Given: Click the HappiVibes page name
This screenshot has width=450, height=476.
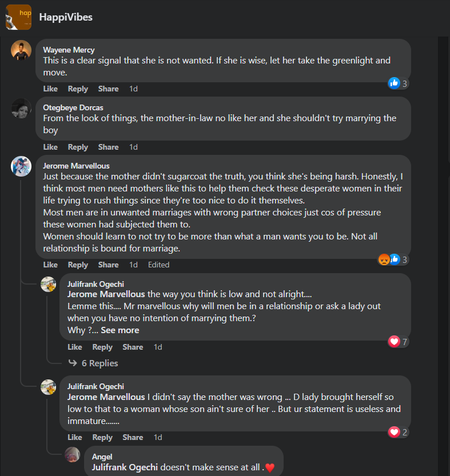Looking at the screenshot, I should coord(66,17).
